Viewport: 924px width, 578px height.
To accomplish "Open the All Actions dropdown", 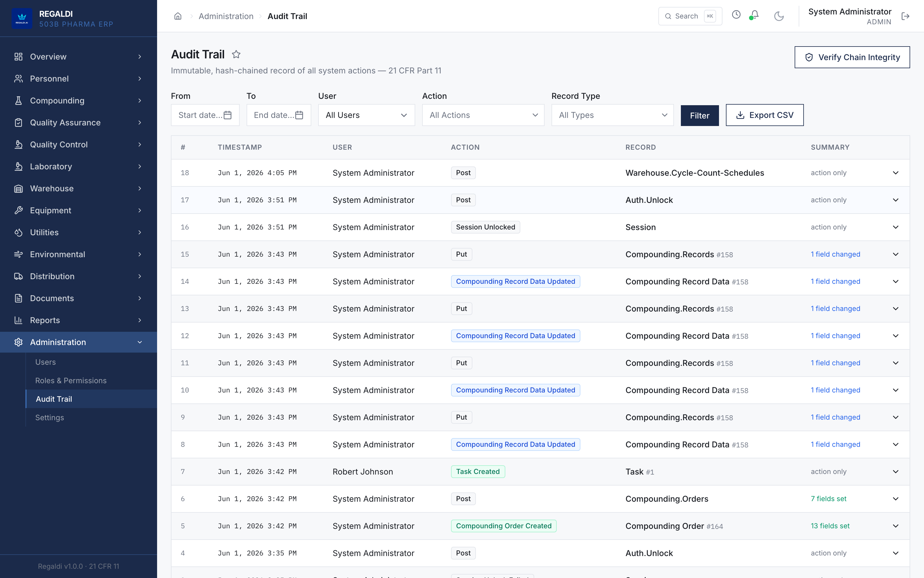I will pyautogui.click(x=483, y=115).
